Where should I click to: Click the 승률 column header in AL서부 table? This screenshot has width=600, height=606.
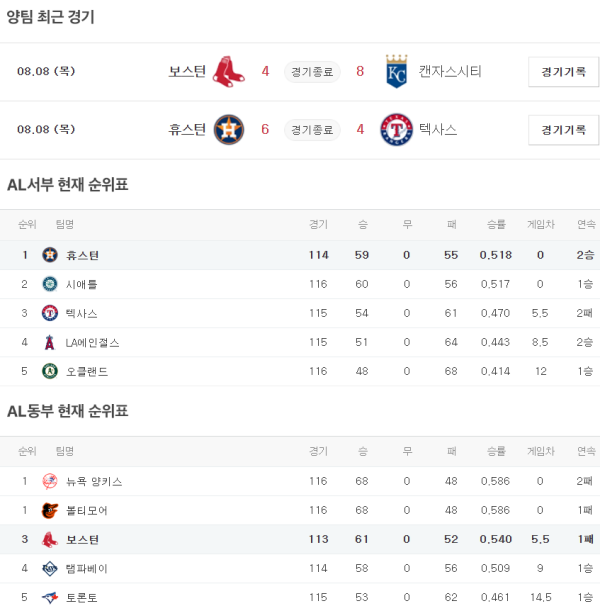[x=495, y=224]
